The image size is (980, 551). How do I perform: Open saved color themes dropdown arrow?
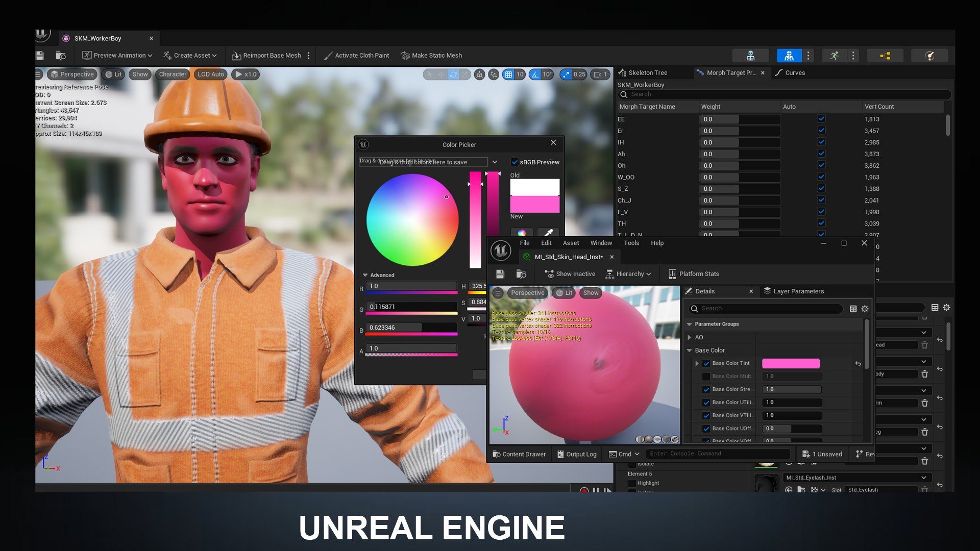(x=495, y=162)
